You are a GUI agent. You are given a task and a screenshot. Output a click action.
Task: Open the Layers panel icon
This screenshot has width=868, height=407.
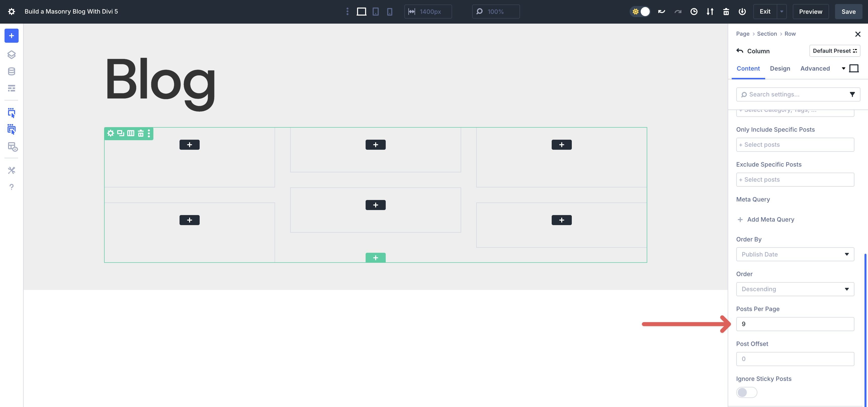(x=12, y=55)
